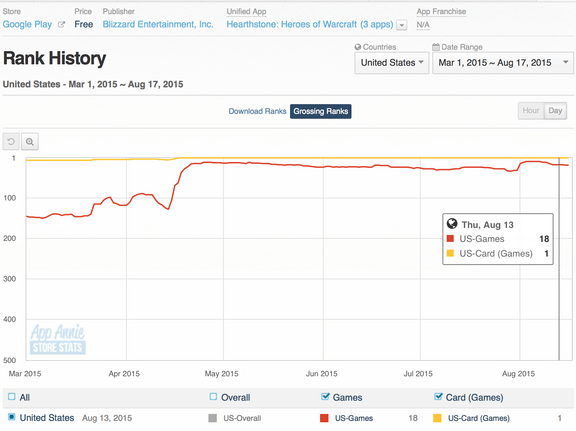Uncheck the Games category checkbox

325,396
